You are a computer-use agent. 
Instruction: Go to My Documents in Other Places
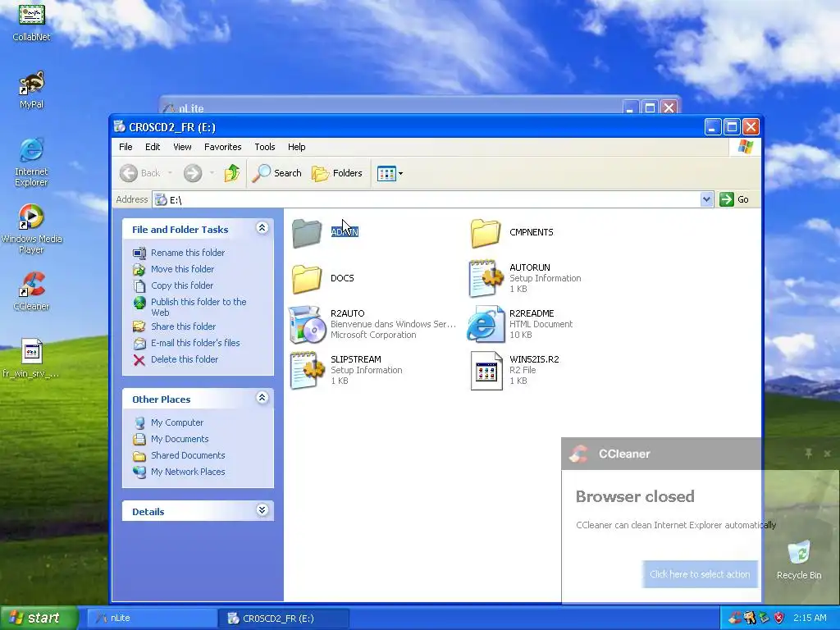(x=180, y=439)
